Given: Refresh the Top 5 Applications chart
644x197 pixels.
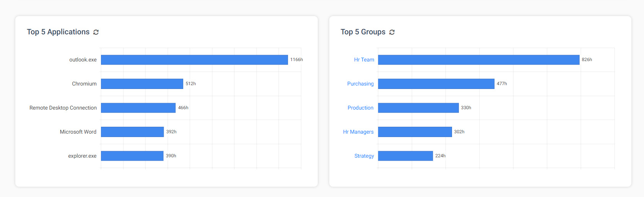Looking at the screenshot, I should [x=96, y=32].
